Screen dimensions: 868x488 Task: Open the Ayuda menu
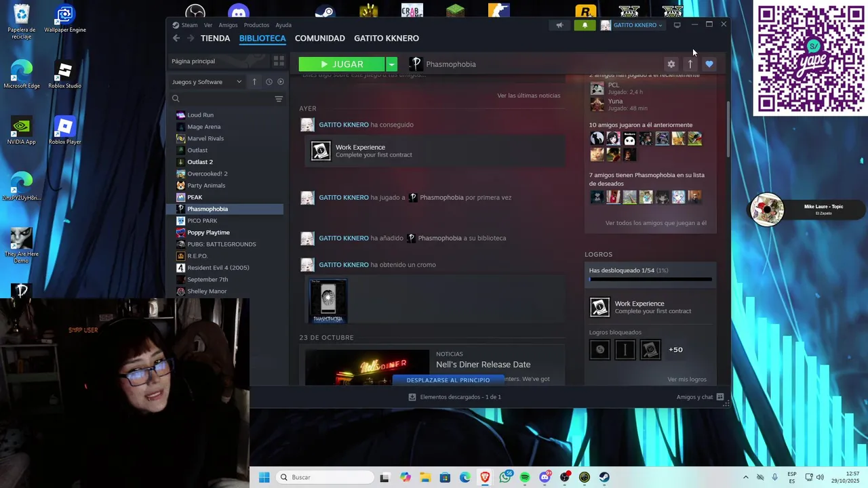coord(283,25)
